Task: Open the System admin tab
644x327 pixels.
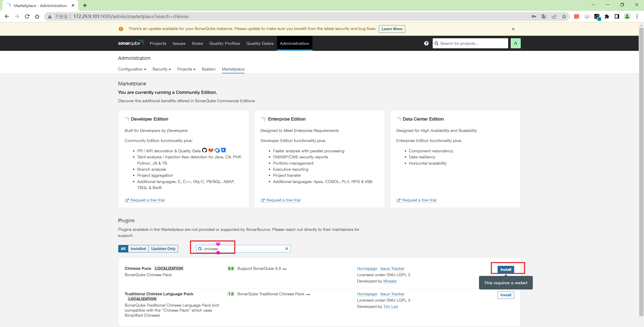Action: [209, 69]
